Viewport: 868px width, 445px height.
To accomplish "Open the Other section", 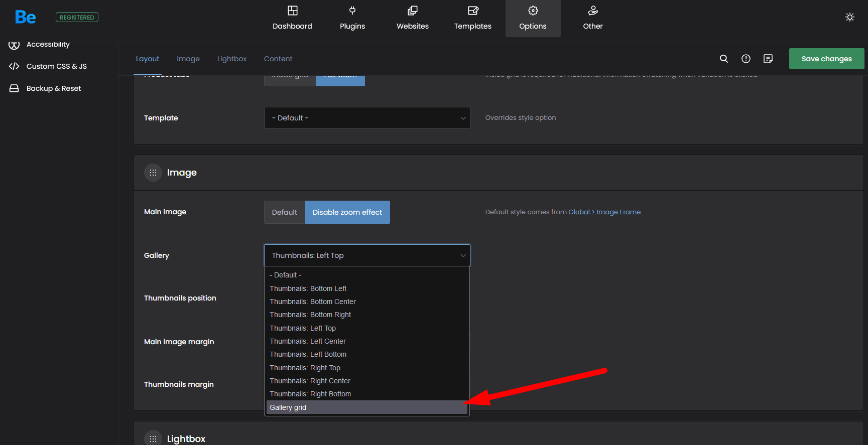I will pos(593,19).
